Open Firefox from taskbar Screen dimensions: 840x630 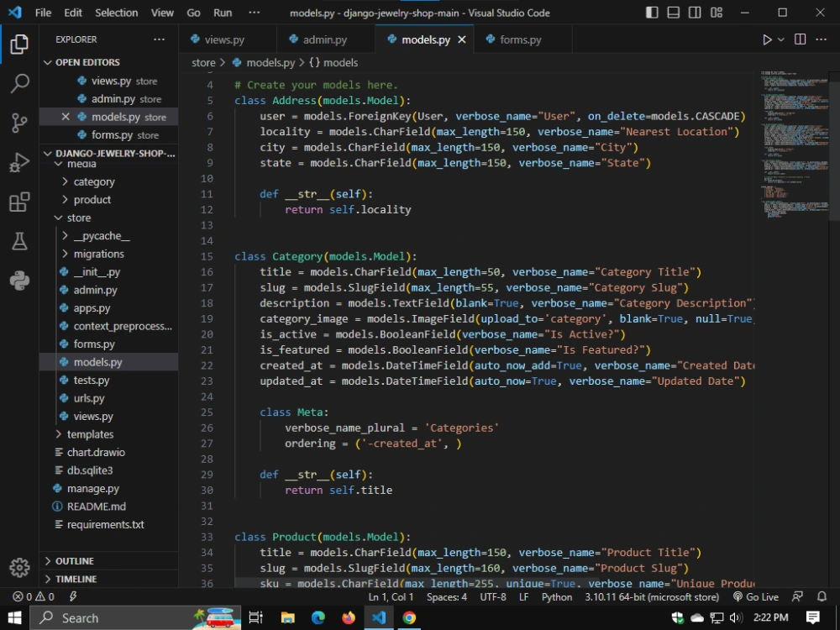pyautogui.click(x=349, y=617)
